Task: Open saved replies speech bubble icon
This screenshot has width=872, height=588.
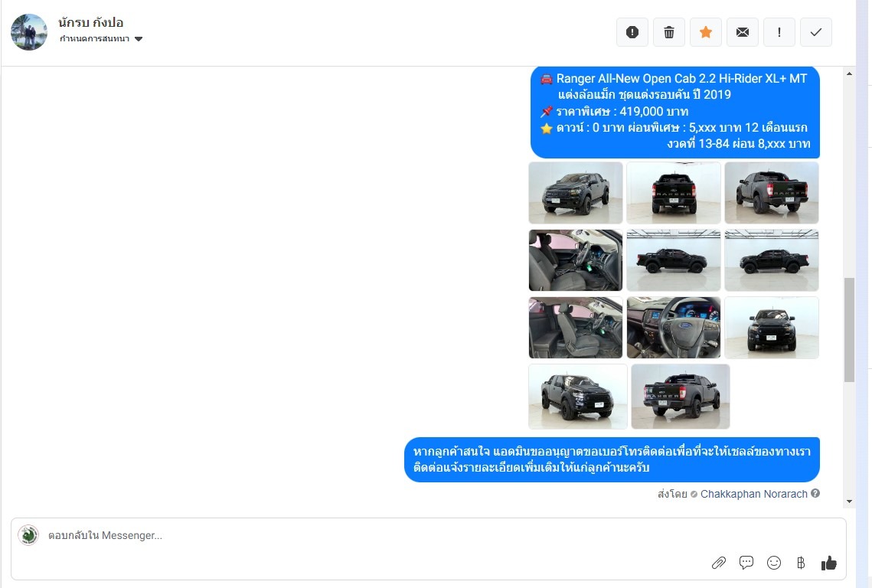Action: pyautogui.click(x=746, y=563)
